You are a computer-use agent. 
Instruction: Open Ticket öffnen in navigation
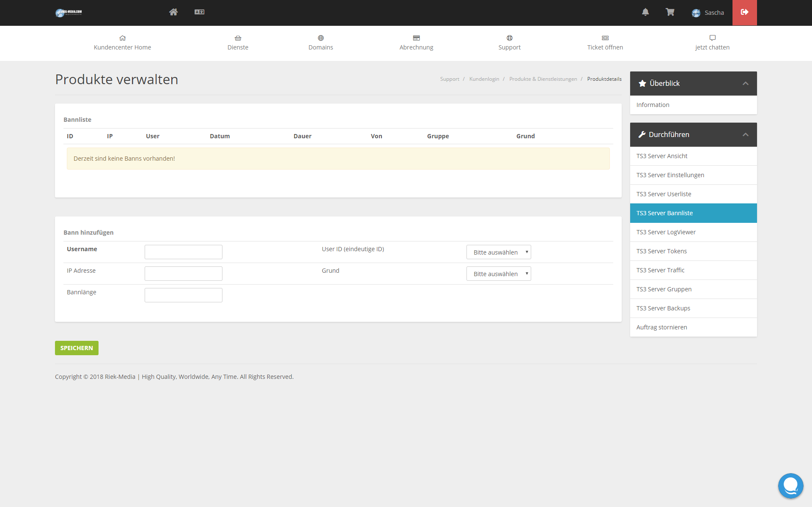point(605,43)
